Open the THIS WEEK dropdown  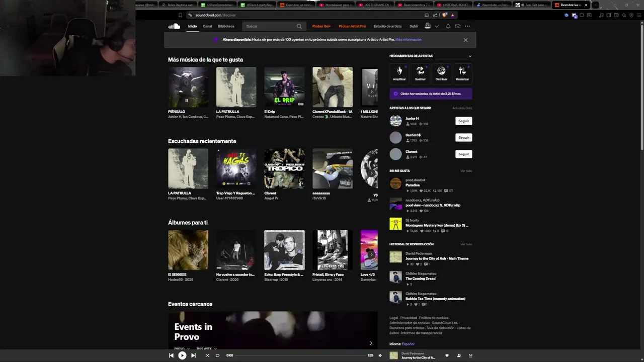tap(207, 348)
